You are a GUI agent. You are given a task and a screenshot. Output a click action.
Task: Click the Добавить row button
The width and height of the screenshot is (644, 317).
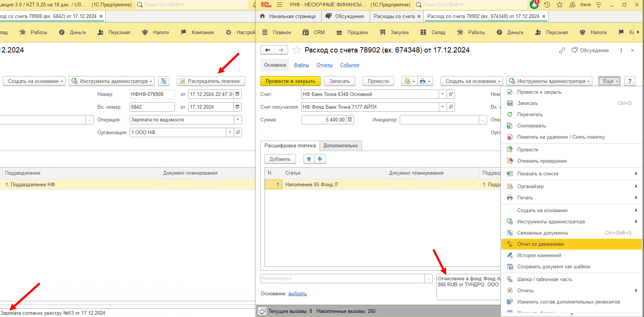click(280, 159)
